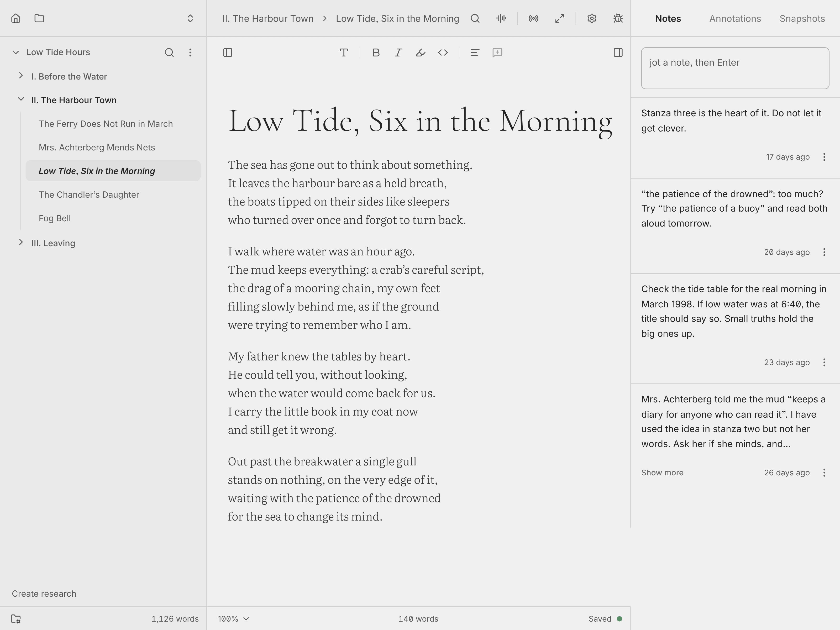Click the line 'for the sea to change its mind.'

tap(305, 516)
